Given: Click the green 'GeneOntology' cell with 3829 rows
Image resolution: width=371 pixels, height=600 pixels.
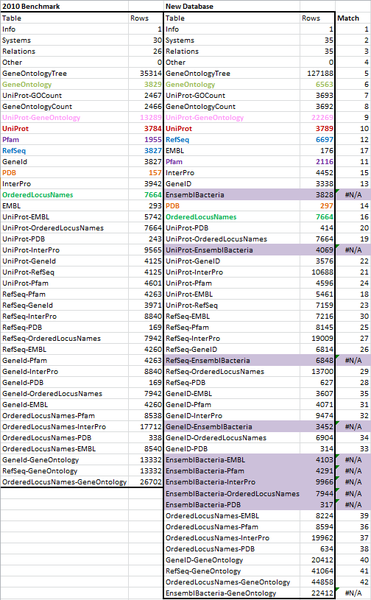Looking at the screenshot, I should (x=64, y=84).
